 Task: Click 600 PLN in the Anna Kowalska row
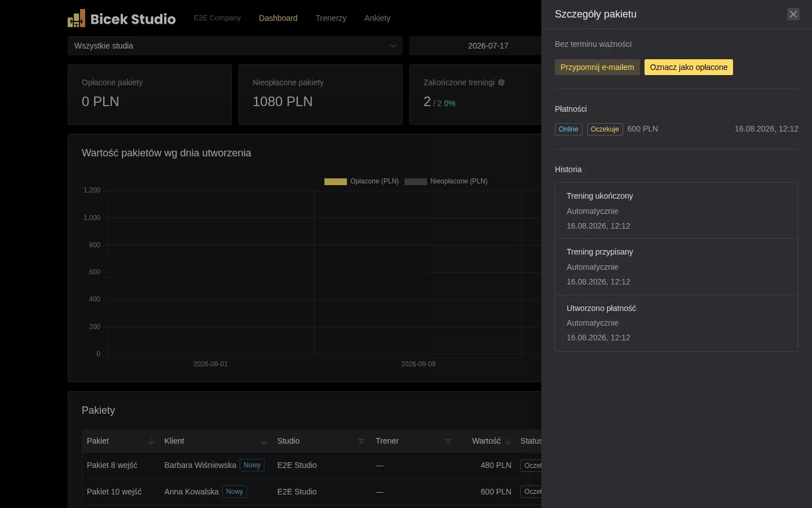pyautogui.click(x=496, y=492)
